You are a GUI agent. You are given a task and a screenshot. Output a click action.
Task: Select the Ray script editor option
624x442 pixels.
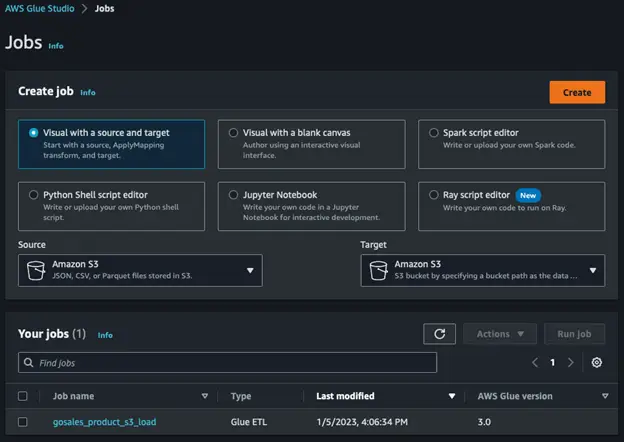coord(511,206)
